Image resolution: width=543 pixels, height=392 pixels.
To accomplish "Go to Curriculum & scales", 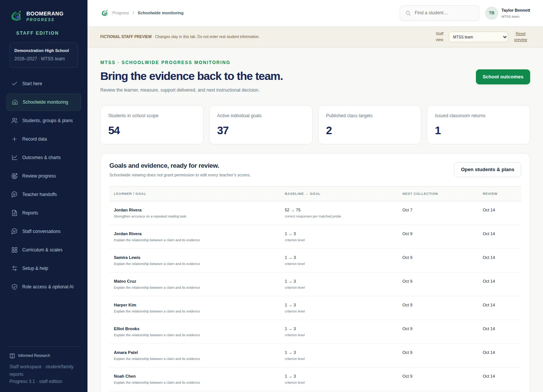I will pos(44,250).
